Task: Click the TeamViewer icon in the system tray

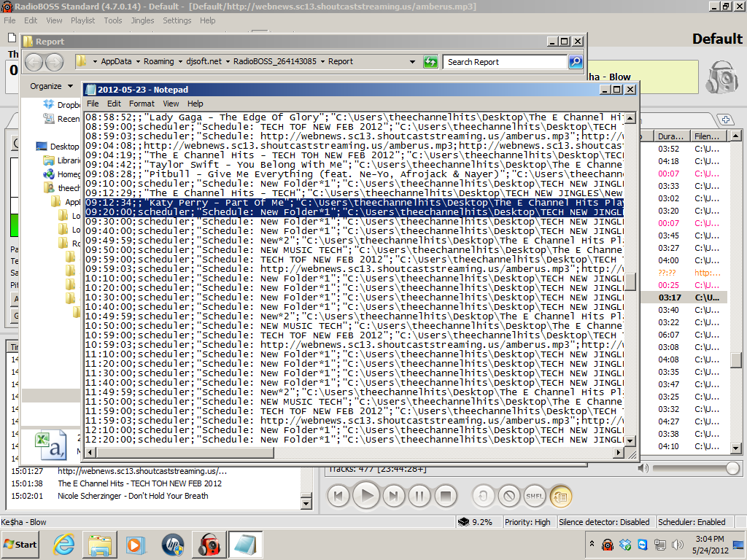Action: tap(642, 544)
